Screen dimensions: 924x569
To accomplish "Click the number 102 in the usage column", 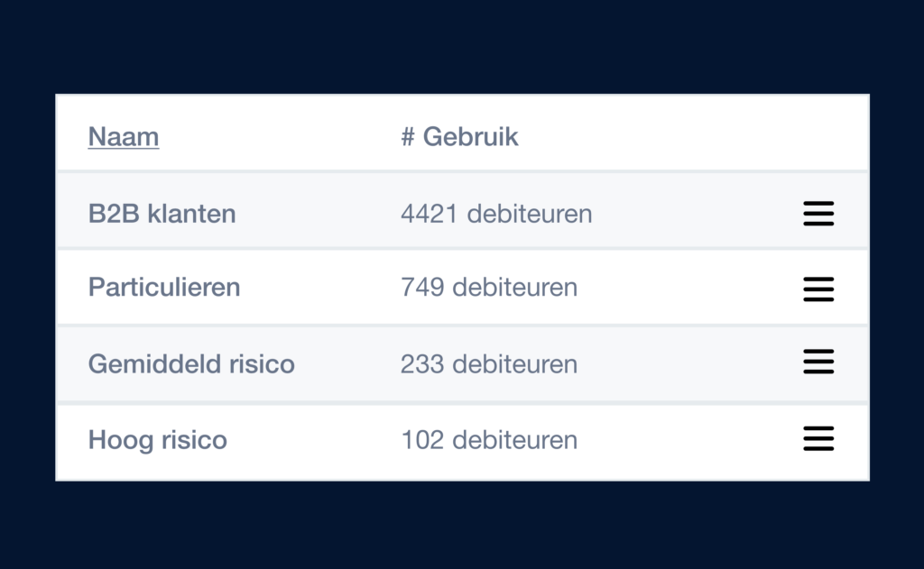I will [422, 440].
